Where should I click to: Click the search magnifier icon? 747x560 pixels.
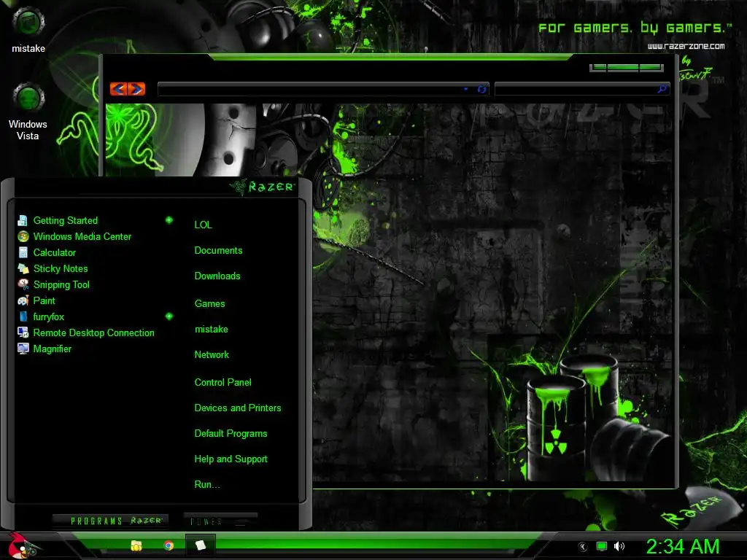tap(662, 89)
